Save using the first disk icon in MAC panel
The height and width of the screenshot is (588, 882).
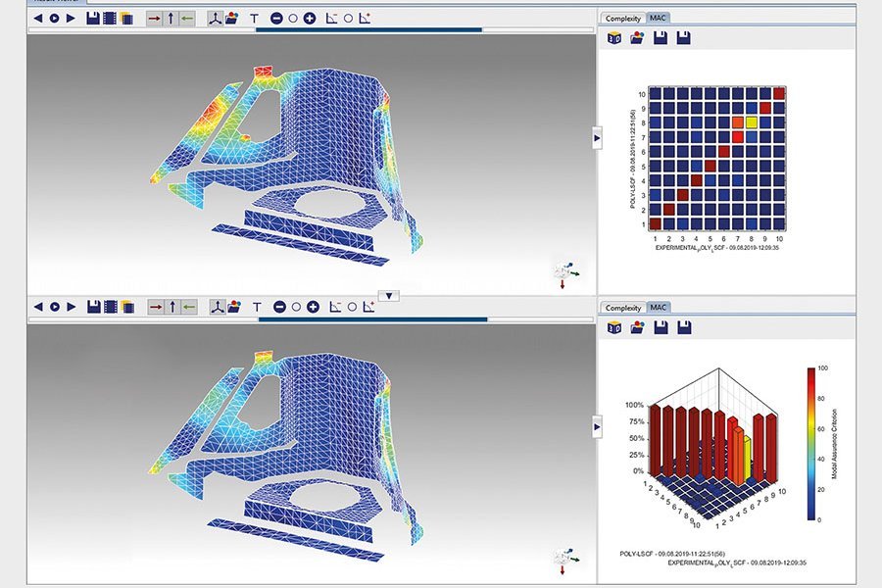[661, 37]
